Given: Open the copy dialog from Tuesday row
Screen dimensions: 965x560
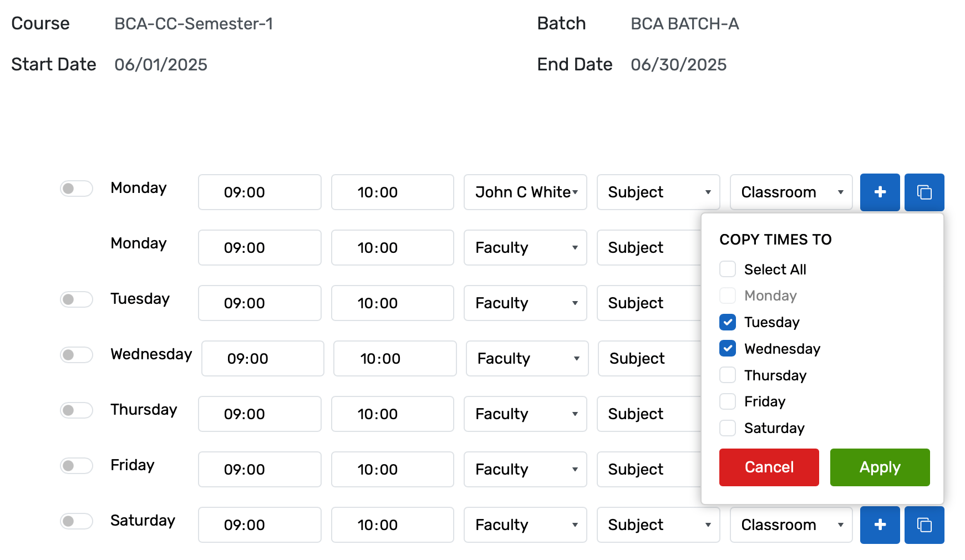Looking at the screenshot, I should tap(924, 303).
